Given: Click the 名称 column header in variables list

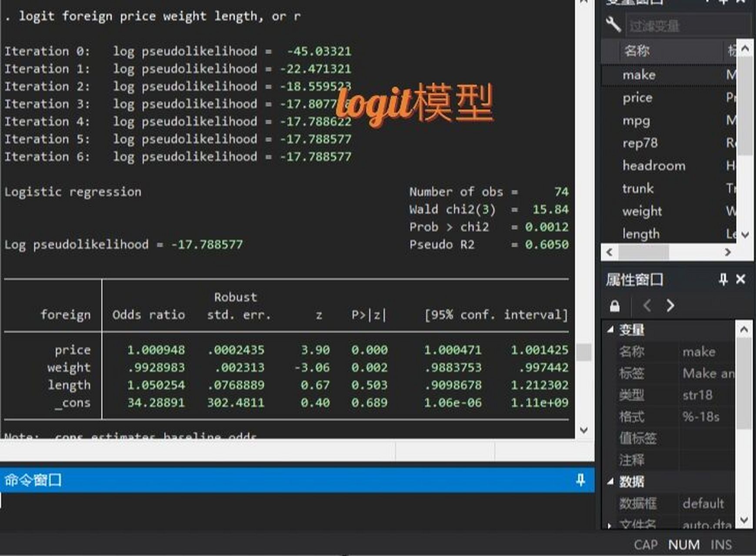Looking at the screenshot, I should (x=637, y=51).
